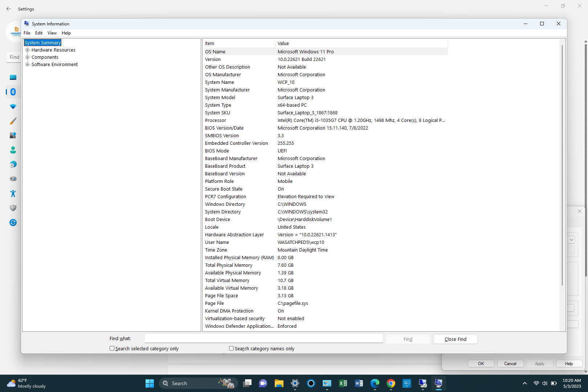Open the Chat app from taskbar

coord(263,383)
